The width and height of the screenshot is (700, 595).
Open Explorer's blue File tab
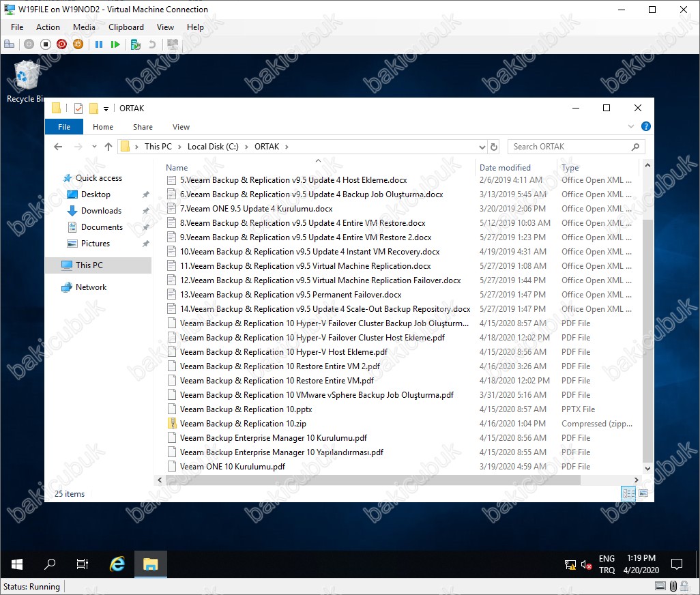64,127
